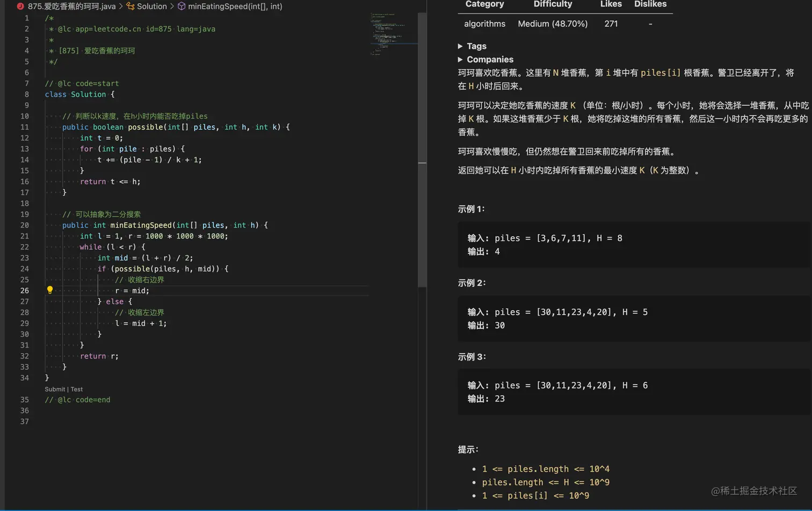Click the 'for (int pile : piles)' loop line
This screenshot has width=812, height=511.
[x=132, y=149]
